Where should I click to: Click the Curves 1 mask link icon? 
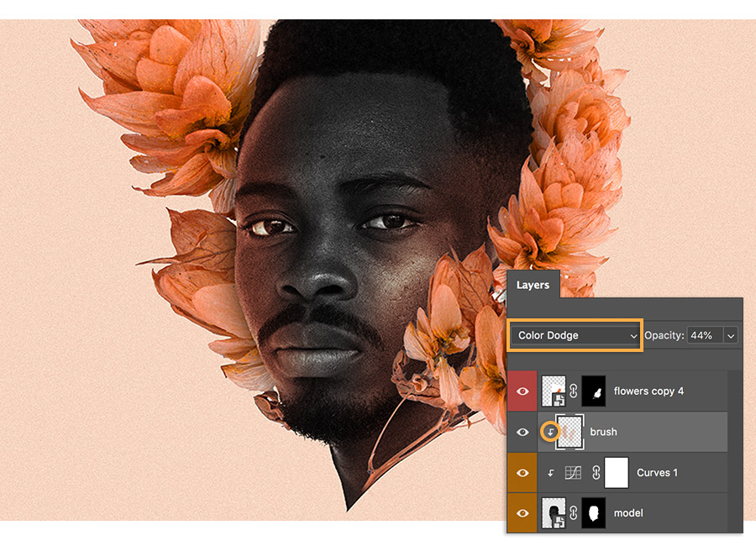coord(596,473)
